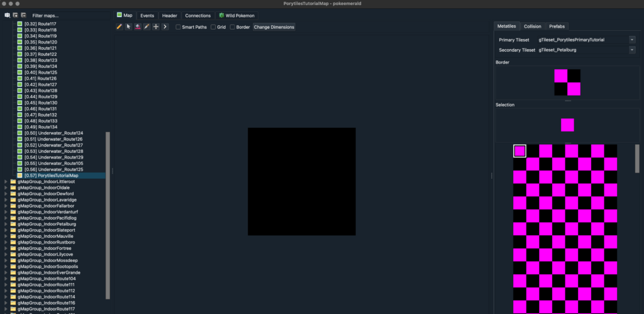Select the Pencil paint tool
This screenshot has height=314, width=644.
coord(119,26)
